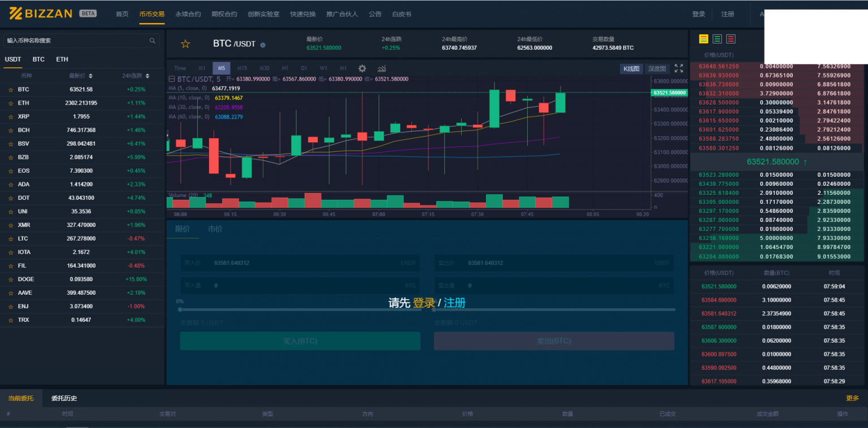The image size is (868, 428).
Task: Click the info icon beside BTC/USDT title
Action: (263, 45)
